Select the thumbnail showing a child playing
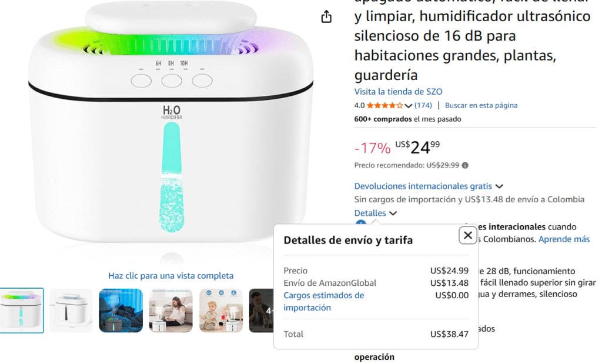The width and height of the screenshot is (602, 364). (221, 310)
